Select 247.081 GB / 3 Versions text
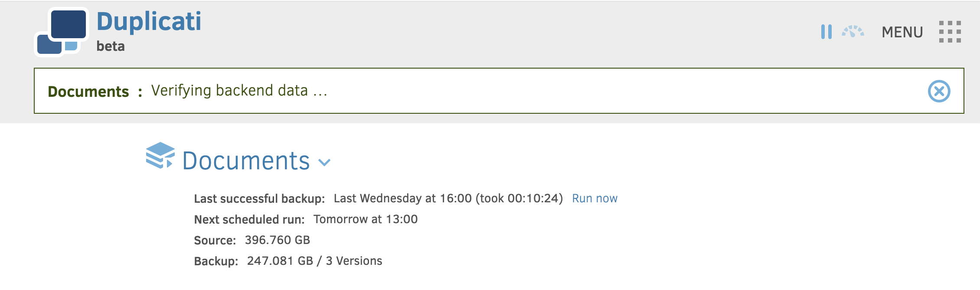 [x=314, y=261]
